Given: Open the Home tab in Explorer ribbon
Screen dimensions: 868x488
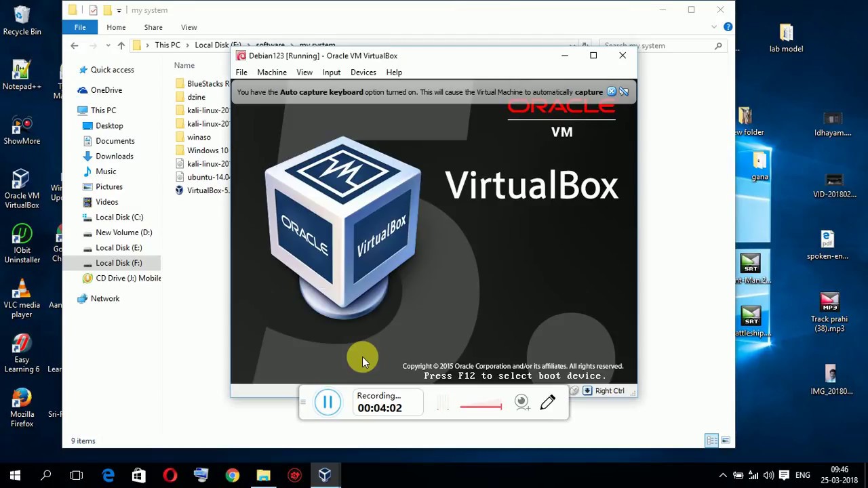Looking at the screenshot, I should pos(116,27).
